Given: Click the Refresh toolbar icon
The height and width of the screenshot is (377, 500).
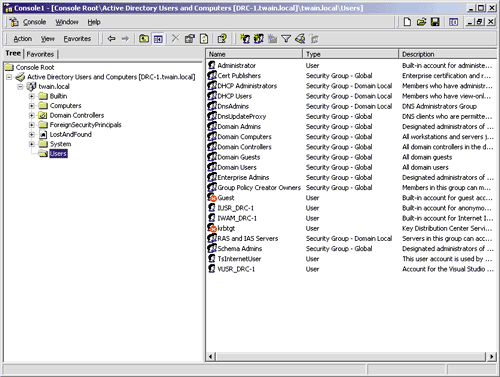Looking at the screenshot, I should click(204, 39).
